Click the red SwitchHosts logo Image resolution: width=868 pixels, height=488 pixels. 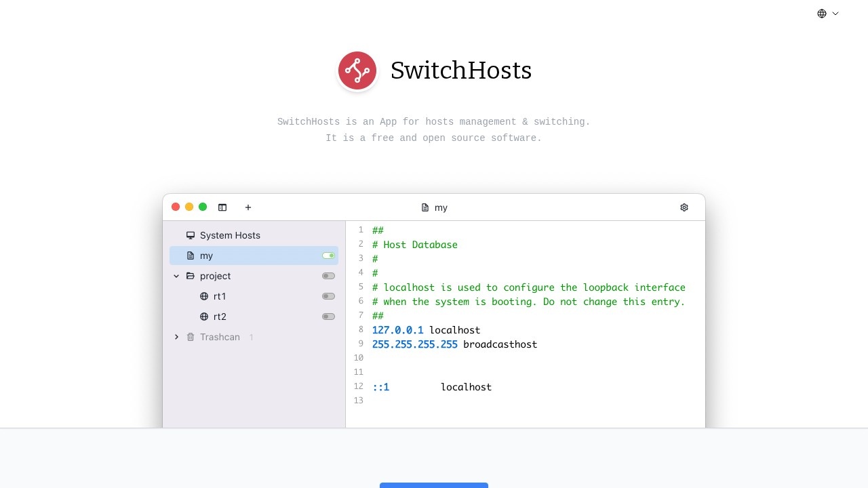[x=357, y=70]
